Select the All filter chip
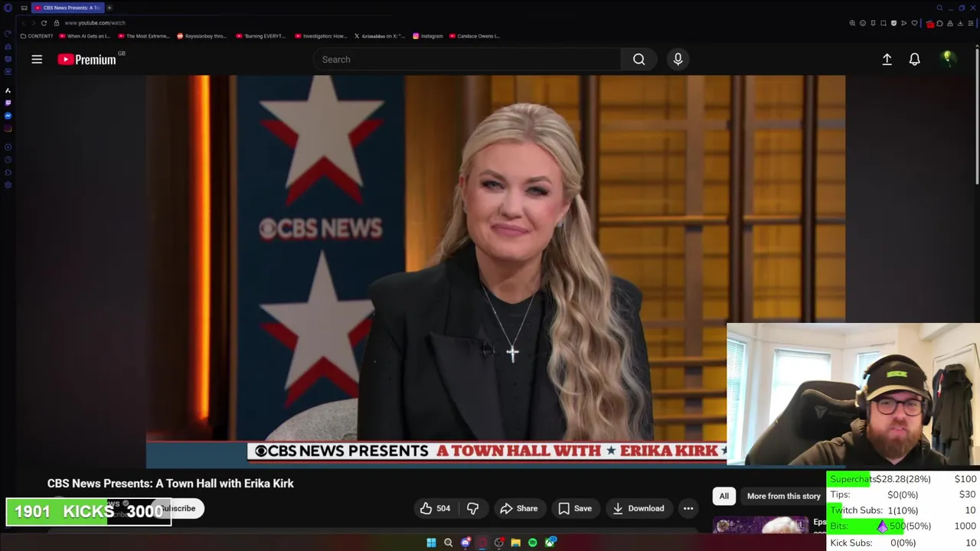 [724, 496]
